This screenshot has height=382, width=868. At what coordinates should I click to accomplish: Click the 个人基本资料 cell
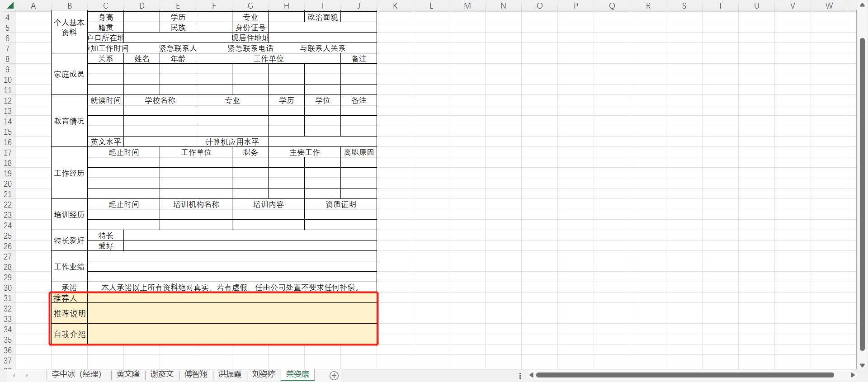[69, 27]
